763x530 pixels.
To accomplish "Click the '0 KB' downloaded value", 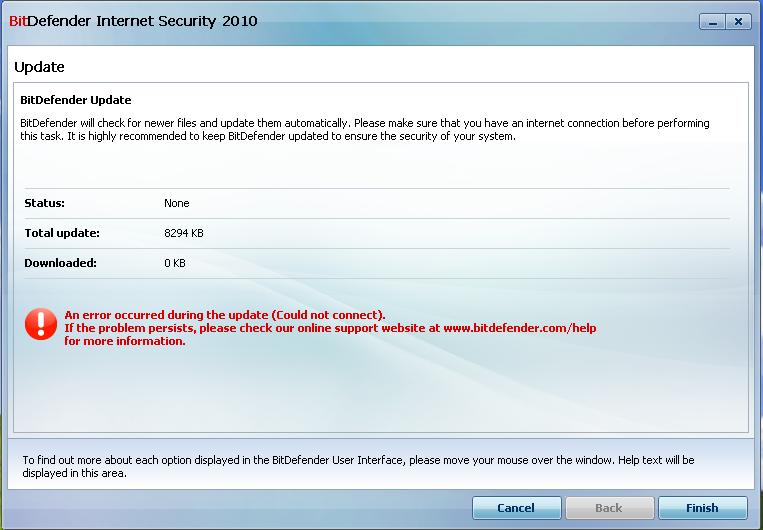I will coord(175,263).
